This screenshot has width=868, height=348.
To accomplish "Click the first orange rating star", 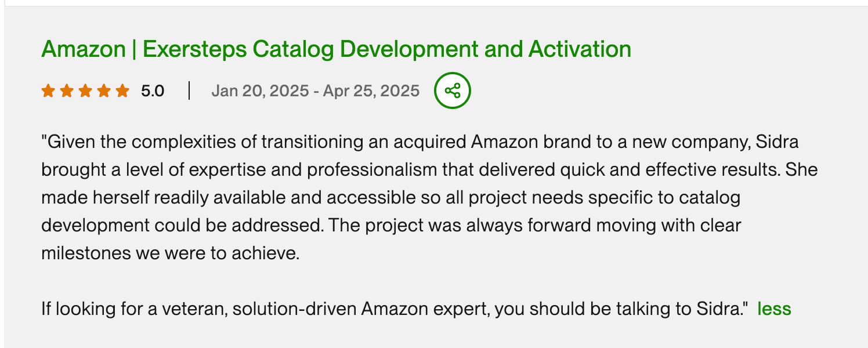I will (x=48, y=90).
